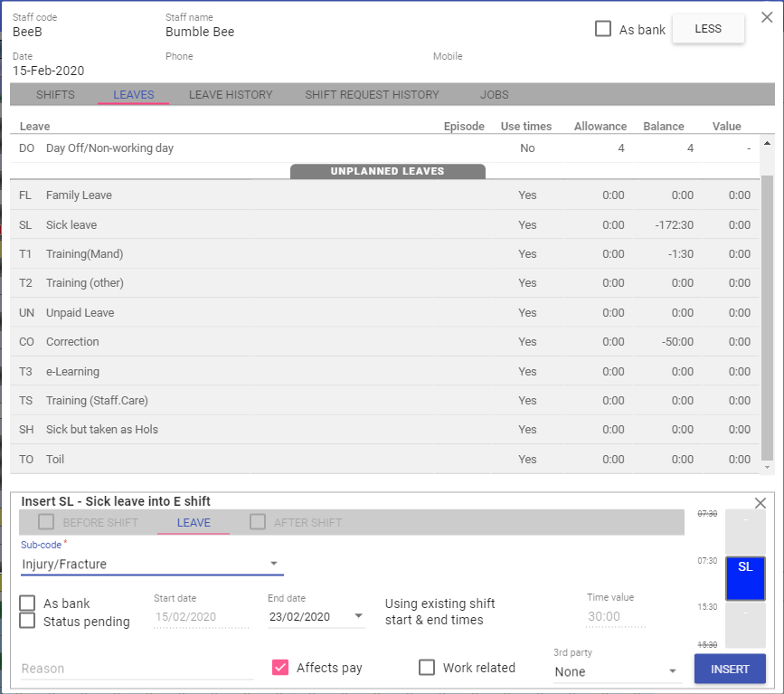This screenshot has width=784, height=694.
Task: Switch to the Shifts tab
Action: [55, 95]
